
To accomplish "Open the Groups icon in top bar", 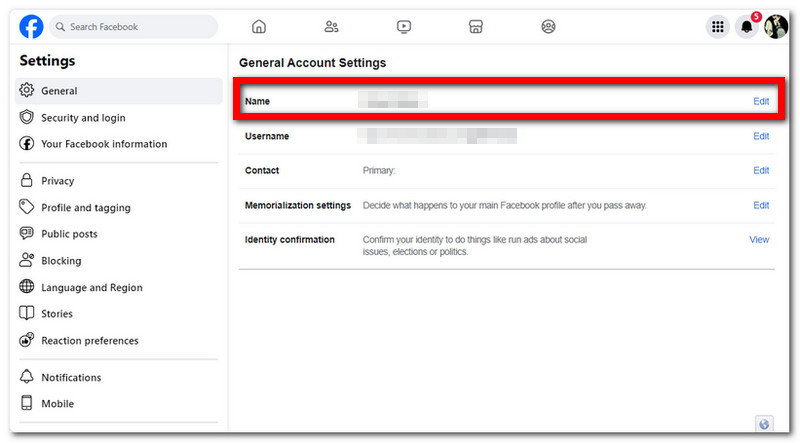I will [548, 27].
